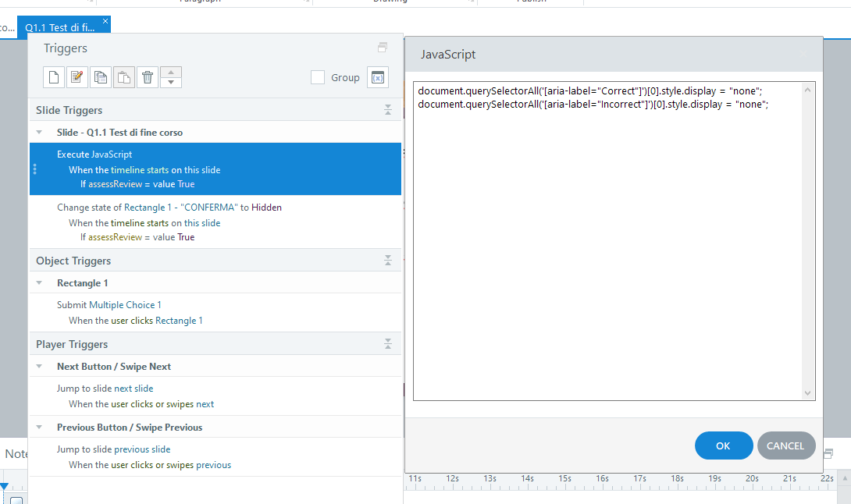Image resolution: width=851 pixels, height=504 pixels.
Task: Undock the Triggers panel
Action: pos(383,48)
